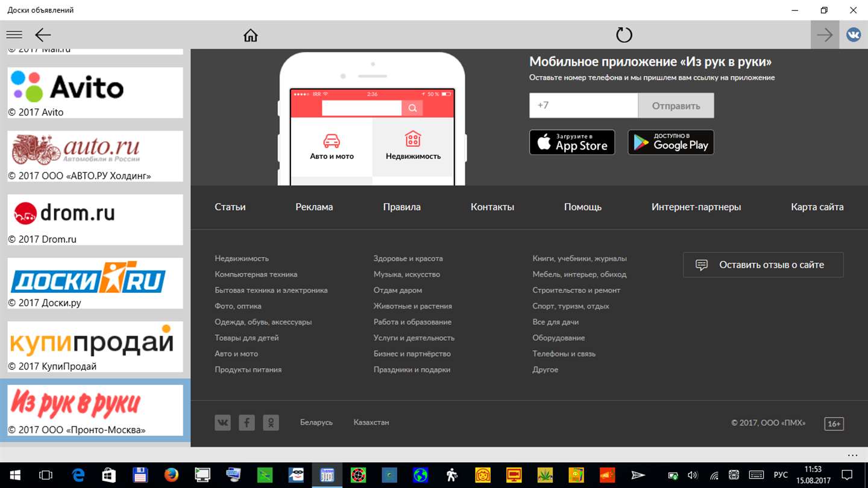
Task: Click the +7 phone number field
Action: click(583, 105)
